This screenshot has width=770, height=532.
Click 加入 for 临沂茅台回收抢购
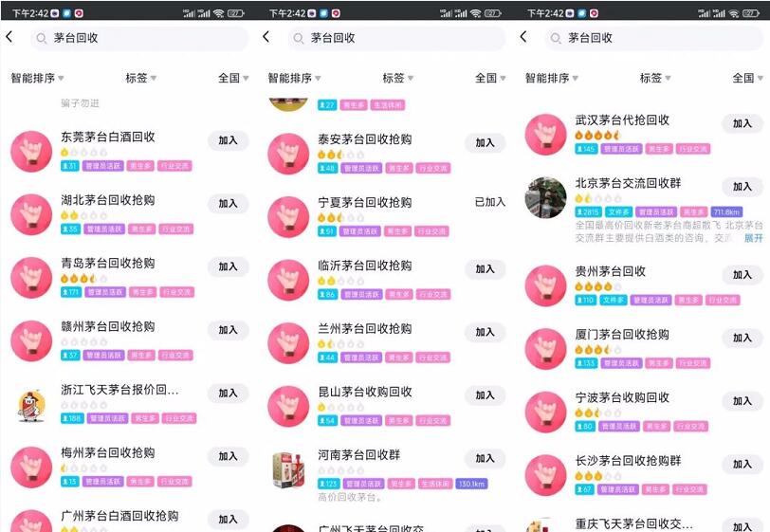click(x=486, y=269)
